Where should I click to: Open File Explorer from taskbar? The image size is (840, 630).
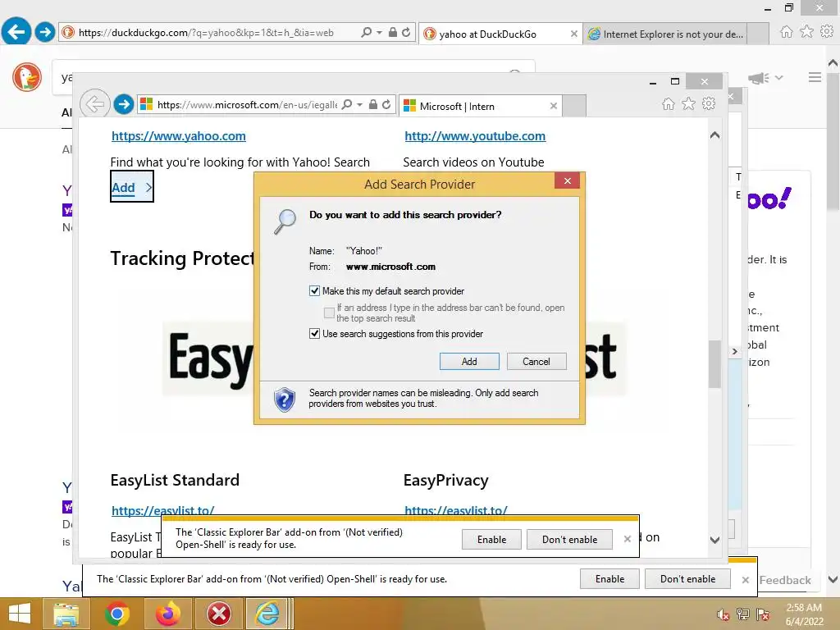[66, 614]
